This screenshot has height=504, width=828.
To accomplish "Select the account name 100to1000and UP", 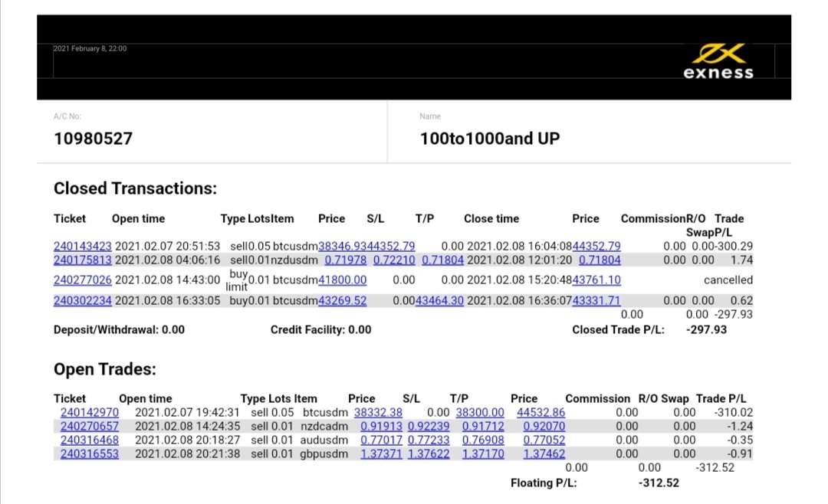I will click(x=489, y=139).
